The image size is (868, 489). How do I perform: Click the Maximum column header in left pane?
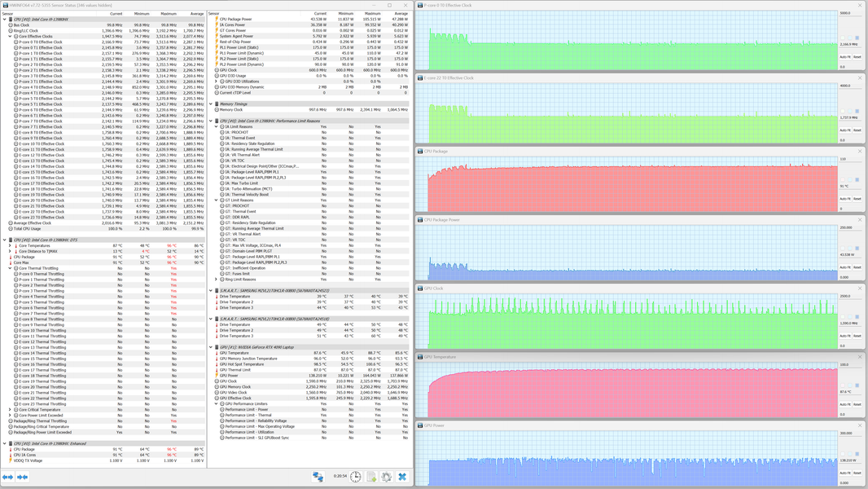(x=169, y=14)
